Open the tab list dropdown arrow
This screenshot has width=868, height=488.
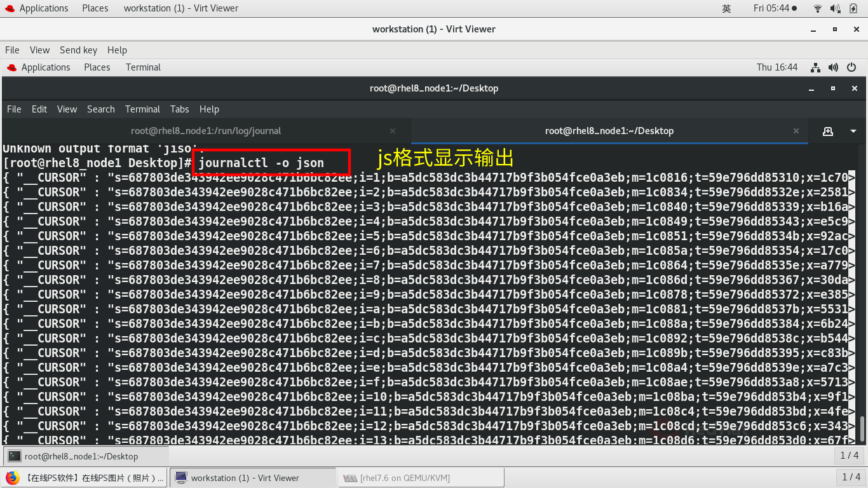[x=853, y=131]
